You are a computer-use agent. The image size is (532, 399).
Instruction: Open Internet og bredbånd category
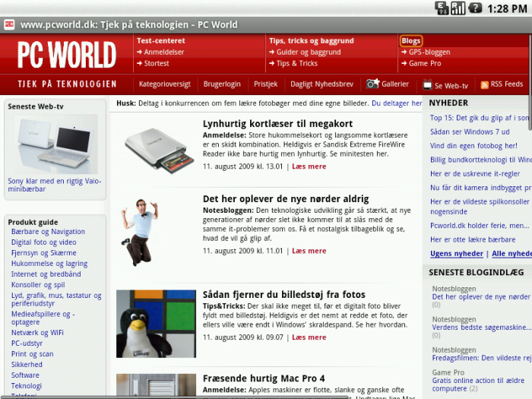pyautogui.click(x=46, y=274)
